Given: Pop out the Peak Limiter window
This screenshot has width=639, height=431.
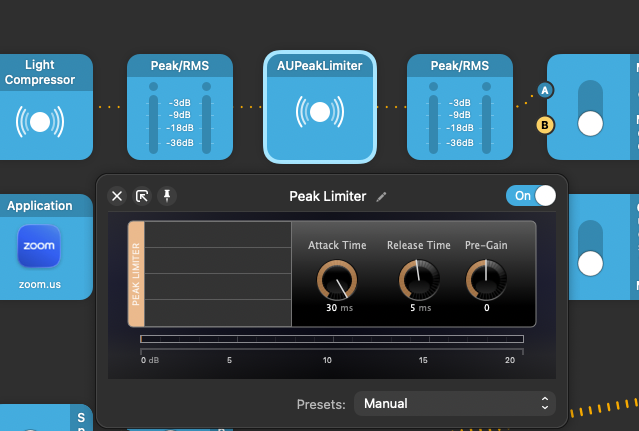Looking at the screenshot, I should tap(142, 196).
